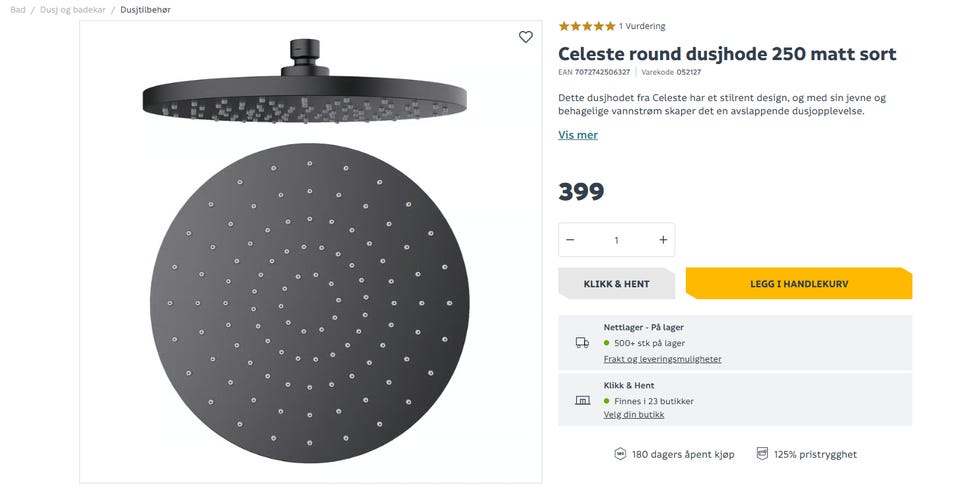Image resolution: width=960 pixels, height=494 pixels.
Task: Click the plus quantity icon
Action: pyautogui.click(x=663, y=240)
